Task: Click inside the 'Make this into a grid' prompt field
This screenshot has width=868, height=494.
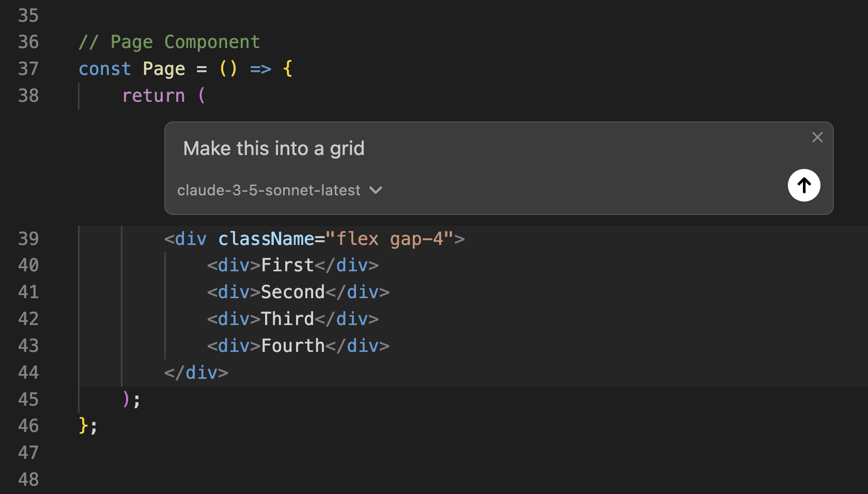Action: pyautogui.click(x=273, y=148)
